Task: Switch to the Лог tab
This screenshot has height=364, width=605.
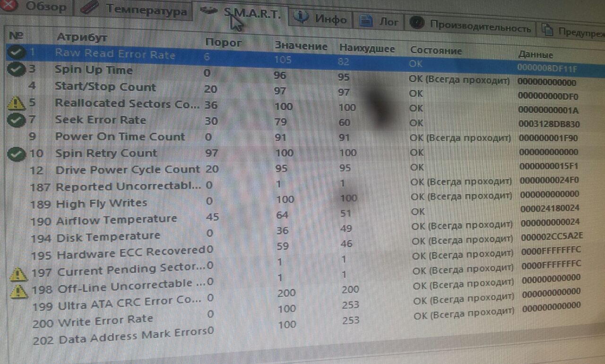Action: (379, 21)
